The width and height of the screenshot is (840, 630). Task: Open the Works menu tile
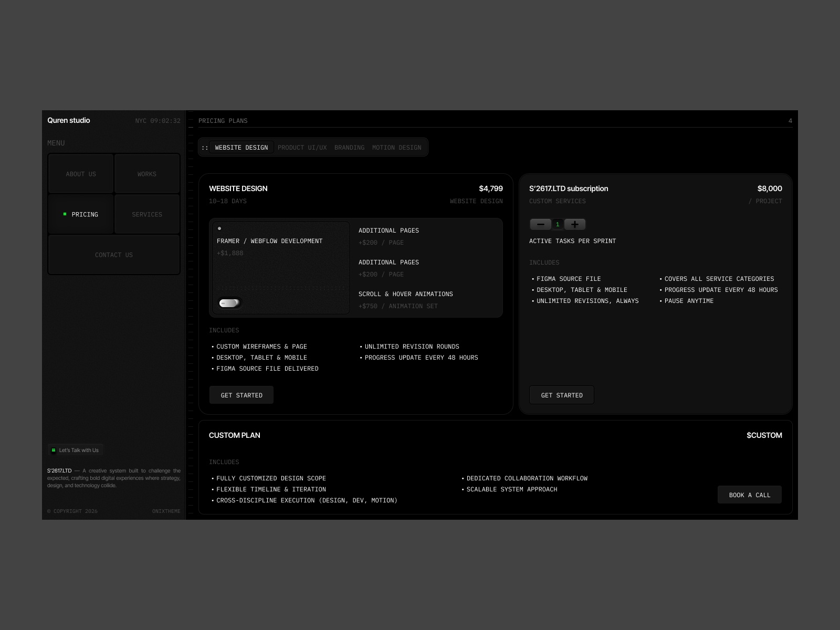click(x=147, y=174)
